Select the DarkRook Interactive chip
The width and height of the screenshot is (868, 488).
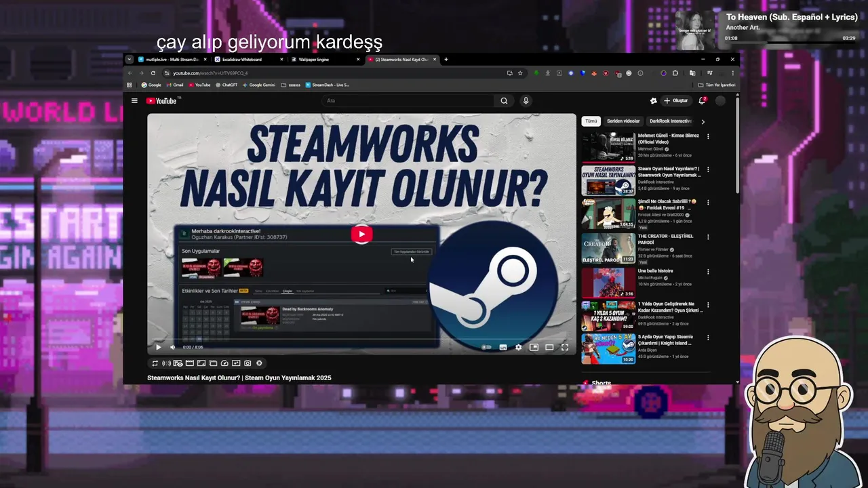[670, 121]
